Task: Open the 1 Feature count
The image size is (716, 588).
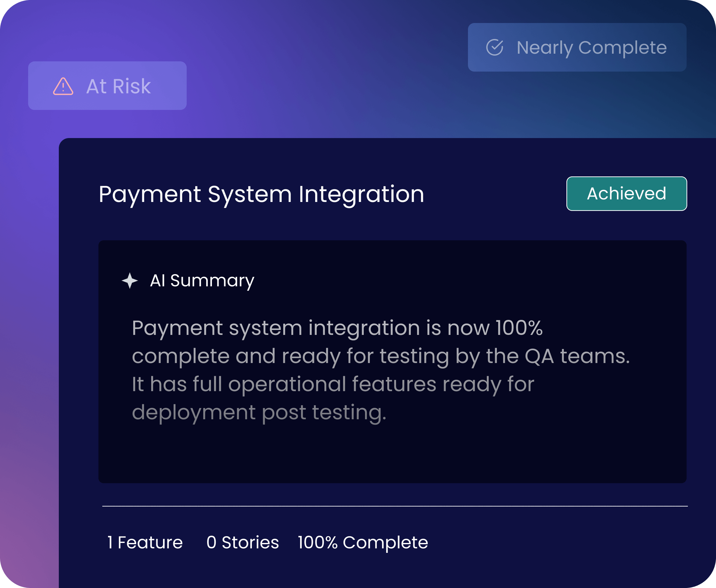Action: point(145,542)
